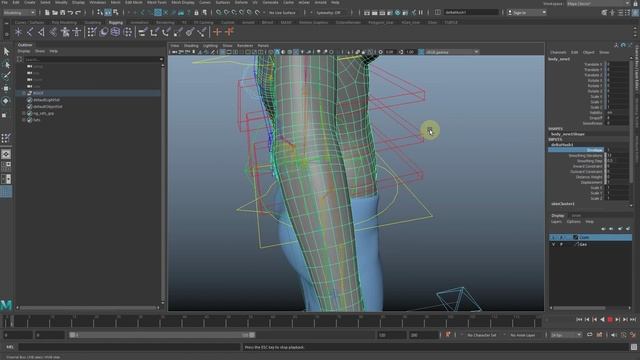Switch to the Animation shelf tab

click(139, 22)
